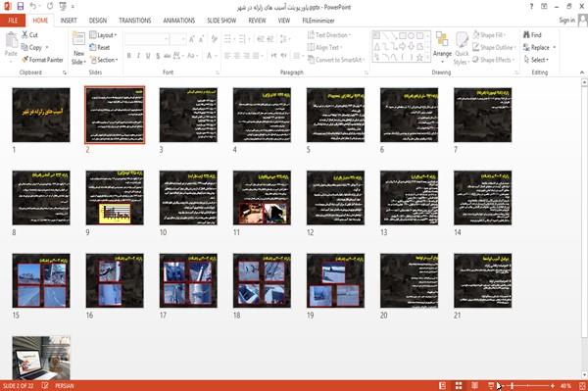Click Slide Sorter view icon
The image size is (588, 391).
pos(459,385)
